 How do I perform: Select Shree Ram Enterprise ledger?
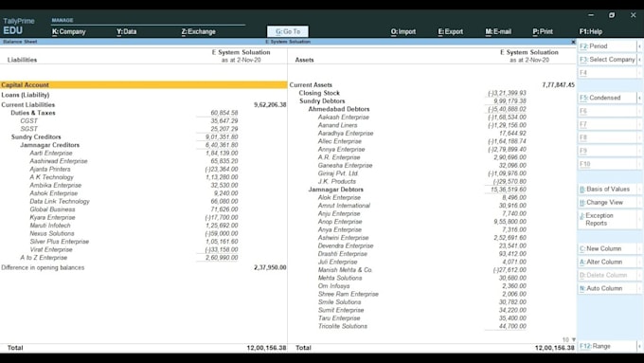349,294
